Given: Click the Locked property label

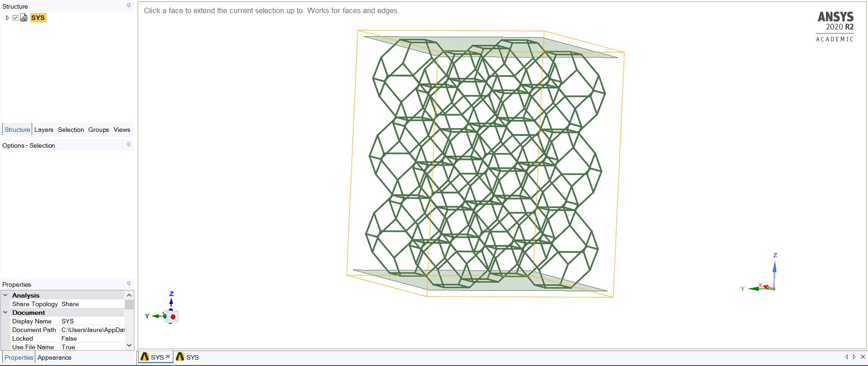Looking at the screenshot, I should tap(23, 338).
